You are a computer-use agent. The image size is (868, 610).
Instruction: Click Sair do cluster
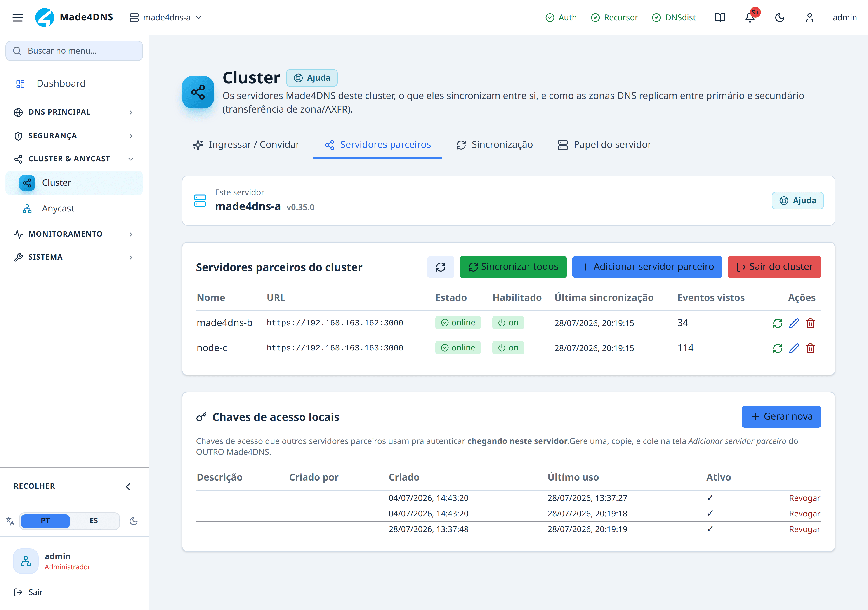774,267
